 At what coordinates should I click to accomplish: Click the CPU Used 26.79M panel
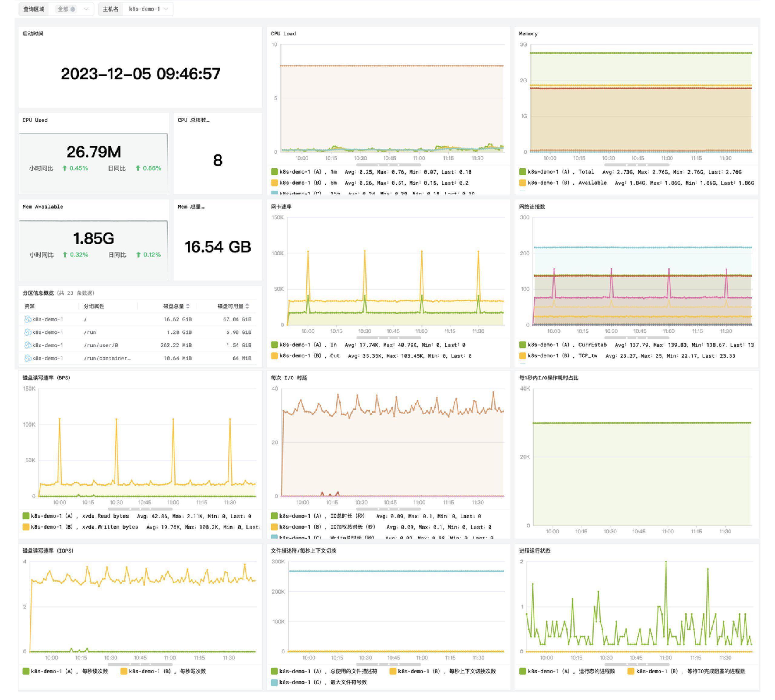coord(94,152)
